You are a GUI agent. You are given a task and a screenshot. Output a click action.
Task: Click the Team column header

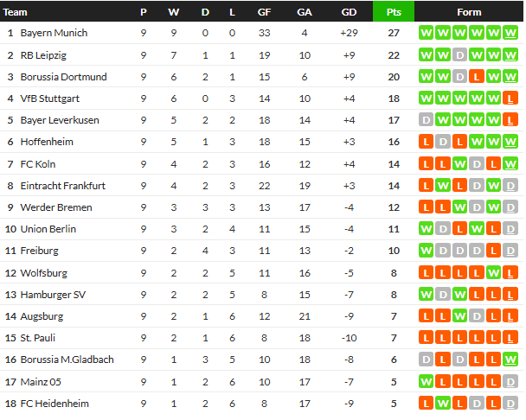click(16, 12)
